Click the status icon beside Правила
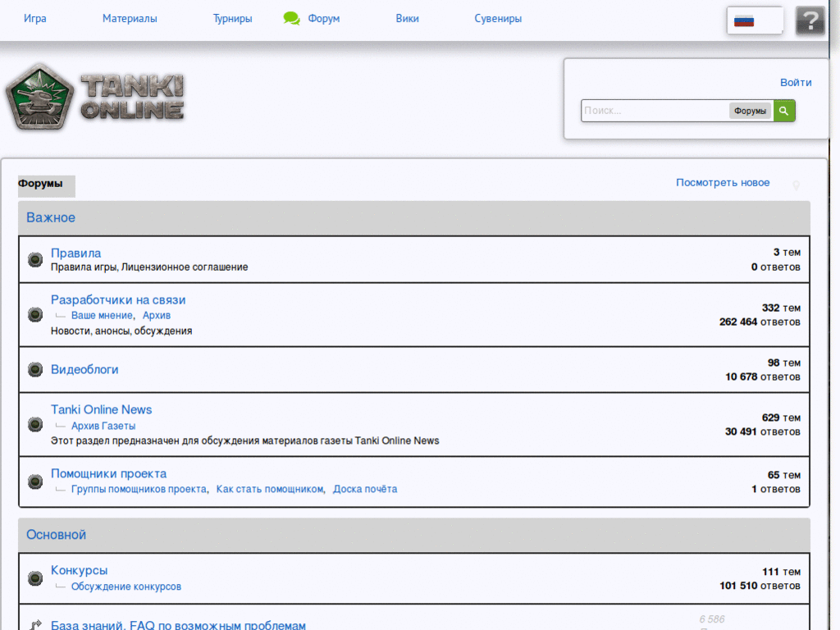Screen dimensions: 840x630 [35, 260]
